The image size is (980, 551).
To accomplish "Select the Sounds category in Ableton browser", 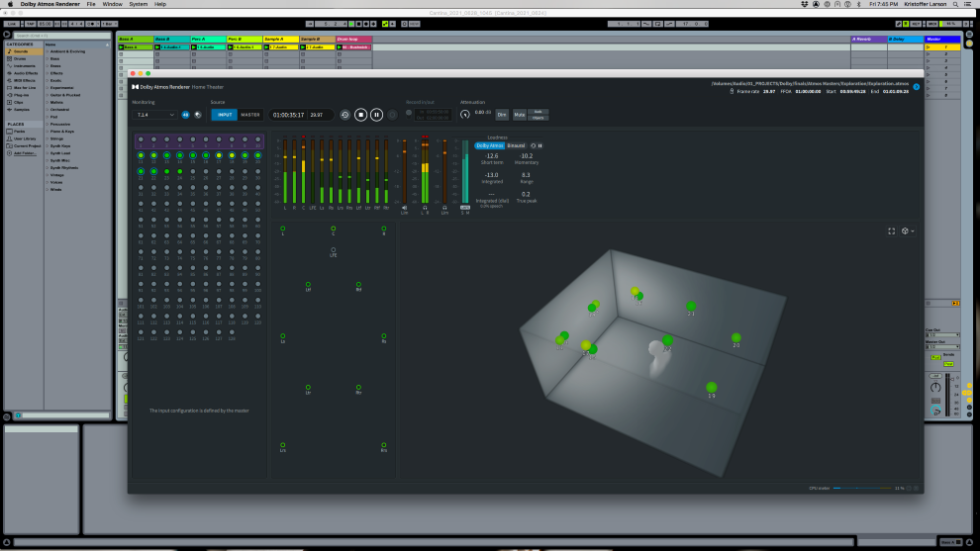I will point(24,51).
